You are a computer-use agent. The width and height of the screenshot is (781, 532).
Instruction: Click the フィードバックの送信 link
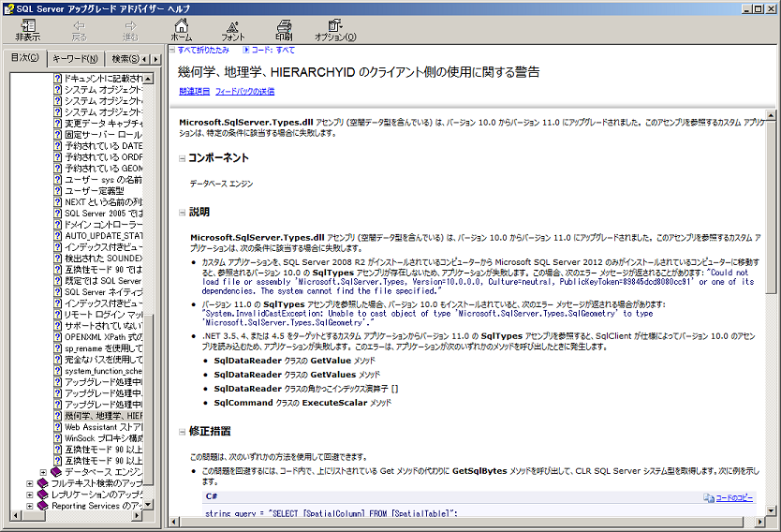(245, 91)
